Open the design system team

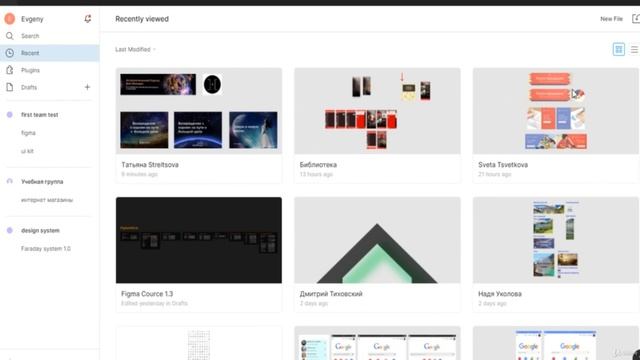coord(40,231)
